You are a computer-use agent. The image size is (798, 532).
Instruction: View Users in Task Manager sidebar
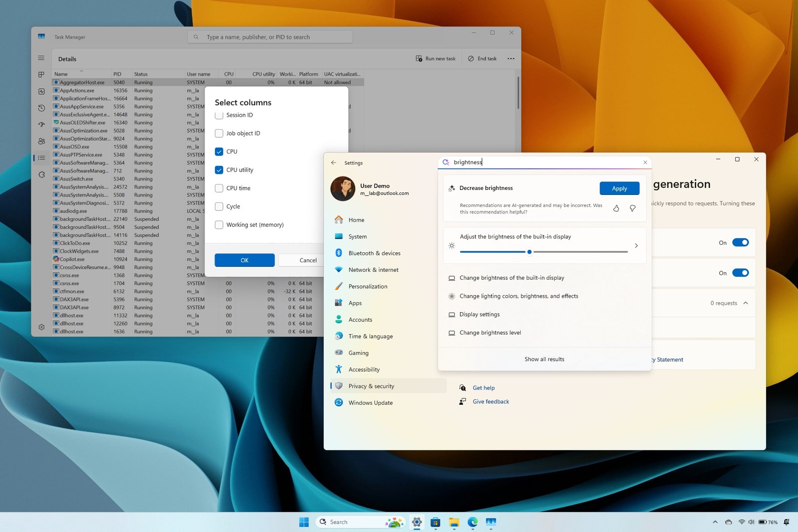41,141
